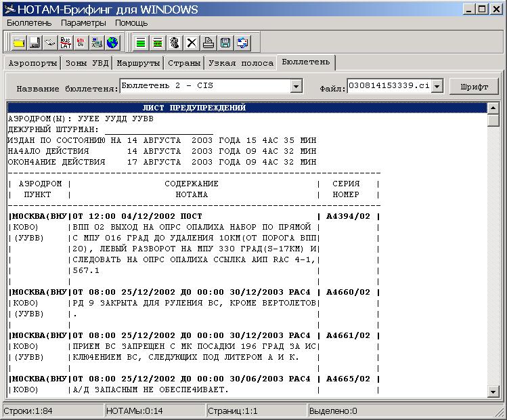Click the blue floppy disk save icon
Viewport: 507px width, 420px height.
[225, 43]
